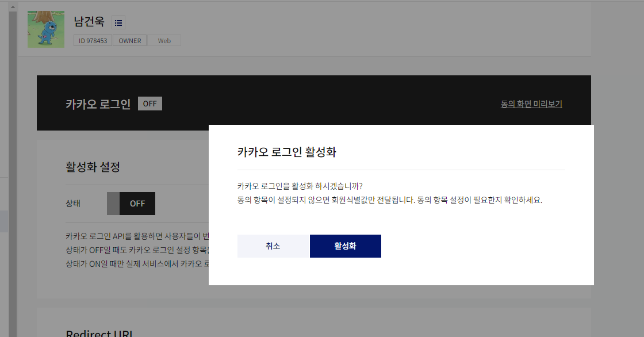
Task: Click the 카카오 로그인 banner heading
Action: 98,104
